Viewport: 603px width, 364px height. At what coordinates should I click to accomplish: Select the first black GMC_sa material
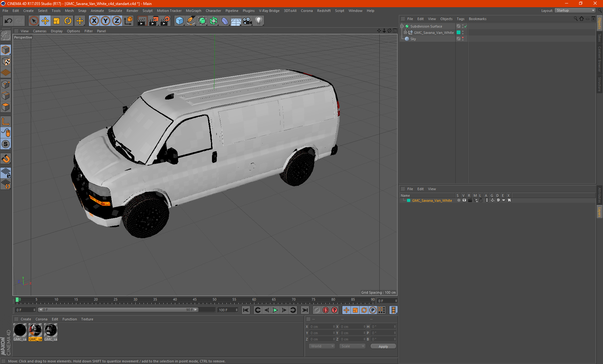[x=20, y=332]
